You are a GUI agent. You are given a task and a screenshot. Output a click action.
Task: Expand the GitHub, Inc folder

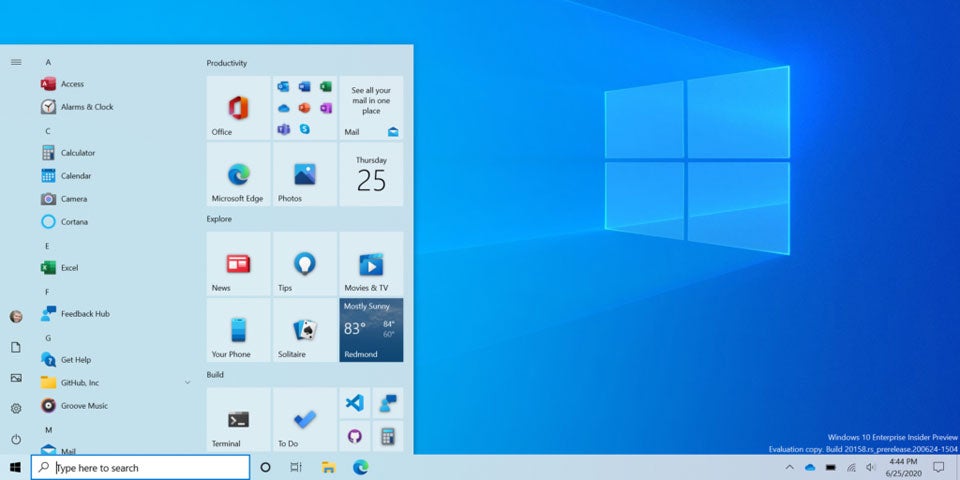click(x=187, y=382)
